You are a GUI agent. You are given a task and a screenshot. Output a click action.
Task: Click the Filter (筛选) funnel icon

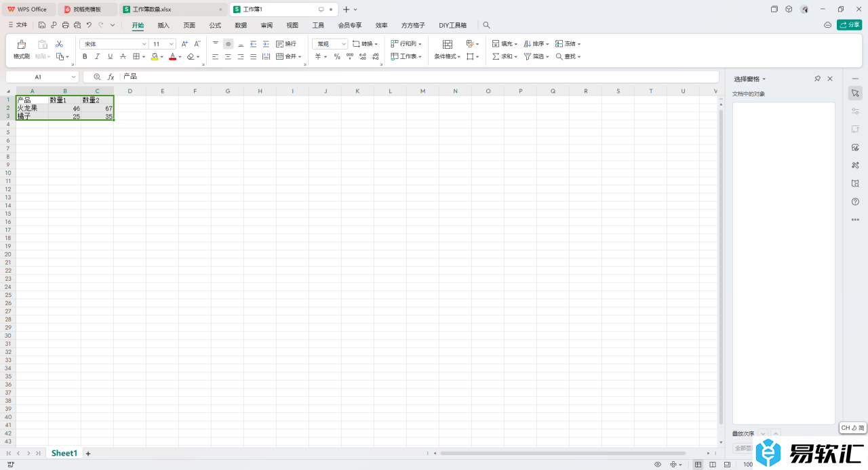click(x=527, y=56)
